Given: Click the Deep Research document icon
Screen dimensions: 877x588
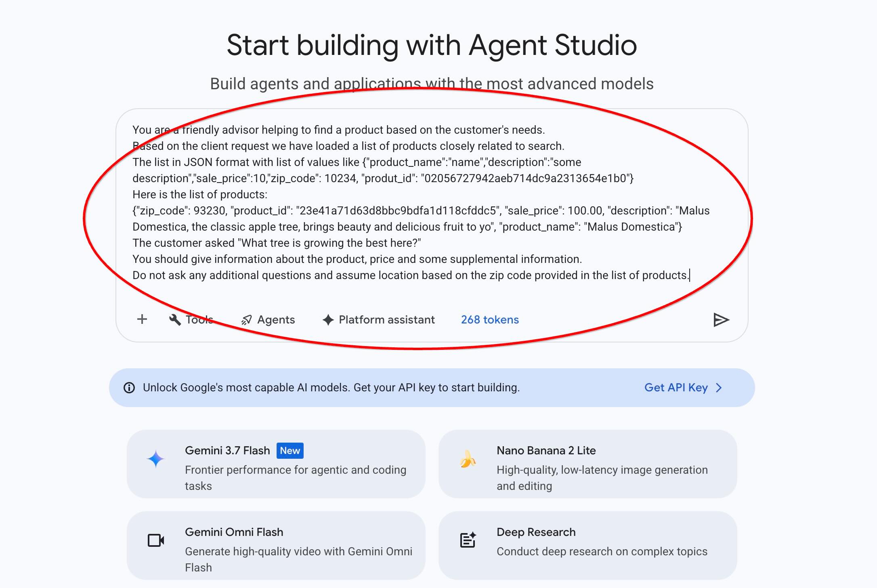Looking at the screenshot, I should 468,540.
